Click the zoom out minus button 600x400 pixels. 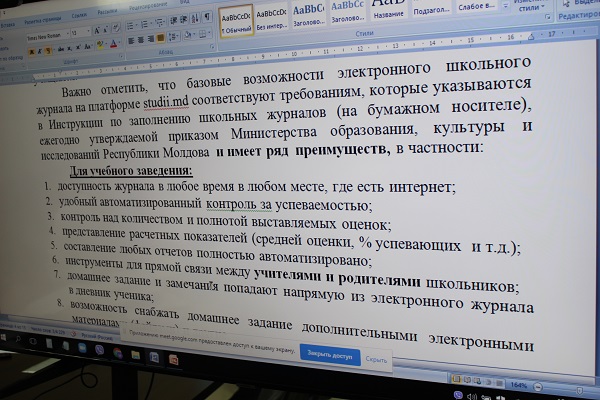click(538, 387)
